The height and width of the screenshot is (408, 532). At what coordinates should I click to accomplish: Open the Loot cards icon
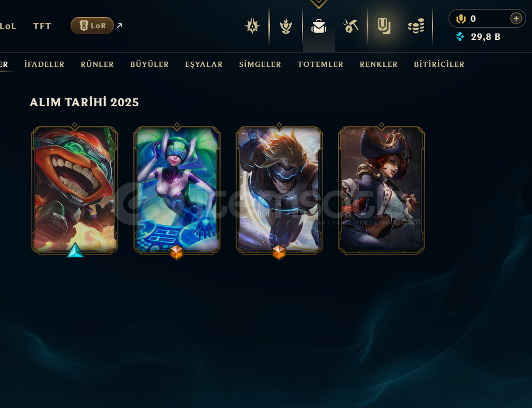[384, 26]
